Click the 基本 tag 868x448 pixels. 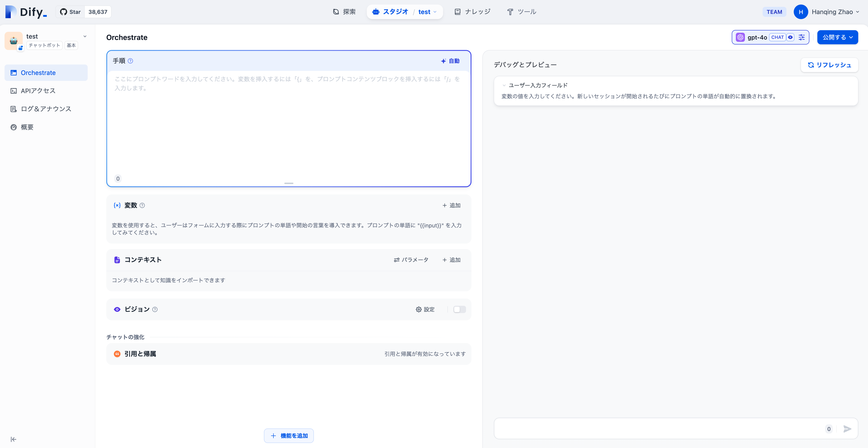pos(71,45)
